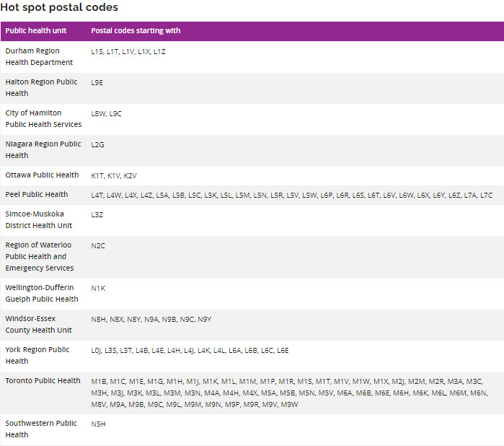Select the City of Hamilton Public Health Services cell
The width and height of the screenshot is (504, 446).
(x=43, y=119)
